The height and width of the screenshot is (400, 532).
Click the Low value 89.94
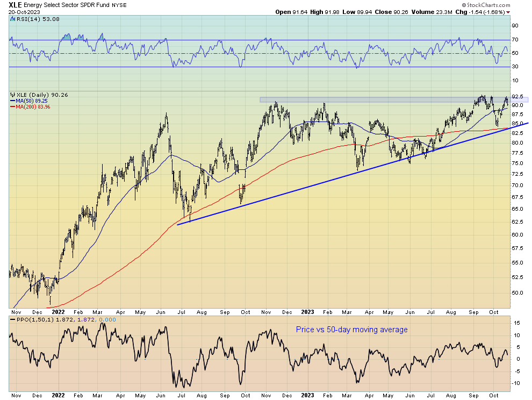coord(365,12)
